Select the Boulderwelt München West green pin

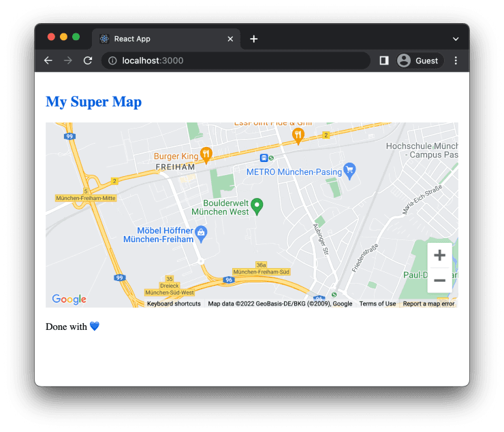click(257, 205)
